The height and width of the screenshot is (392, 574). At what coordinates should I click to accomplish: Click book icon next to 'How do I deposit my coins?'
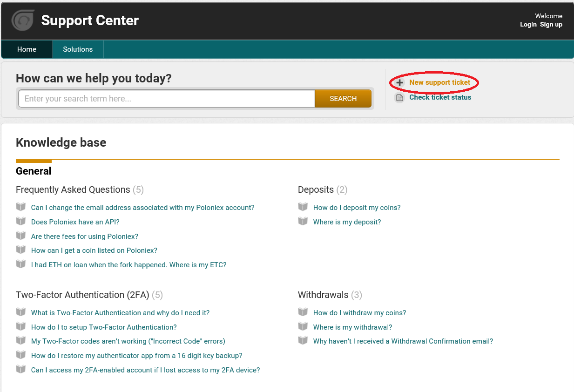coord(303,207)
